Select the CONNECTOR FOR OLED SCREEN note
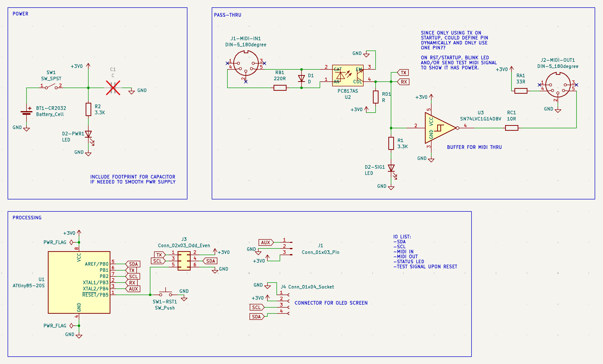 331,303
